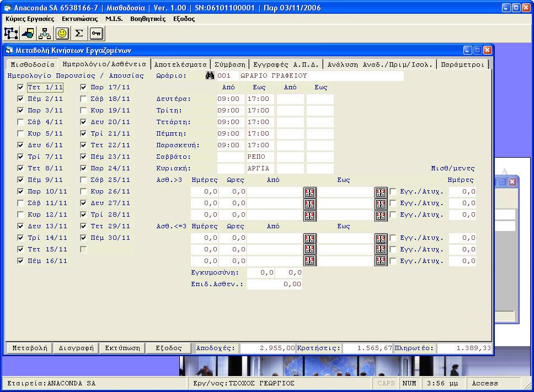This screenshot has width=534, height=392.
Task: Open the Εξοδος menu in the menu bar
Action: 184,19
